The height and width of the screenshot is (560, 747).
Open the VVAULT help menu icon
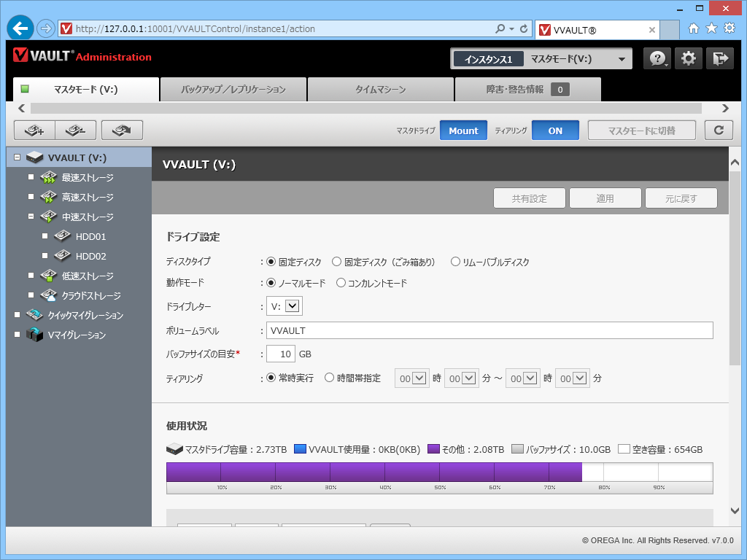click(657, 58)
